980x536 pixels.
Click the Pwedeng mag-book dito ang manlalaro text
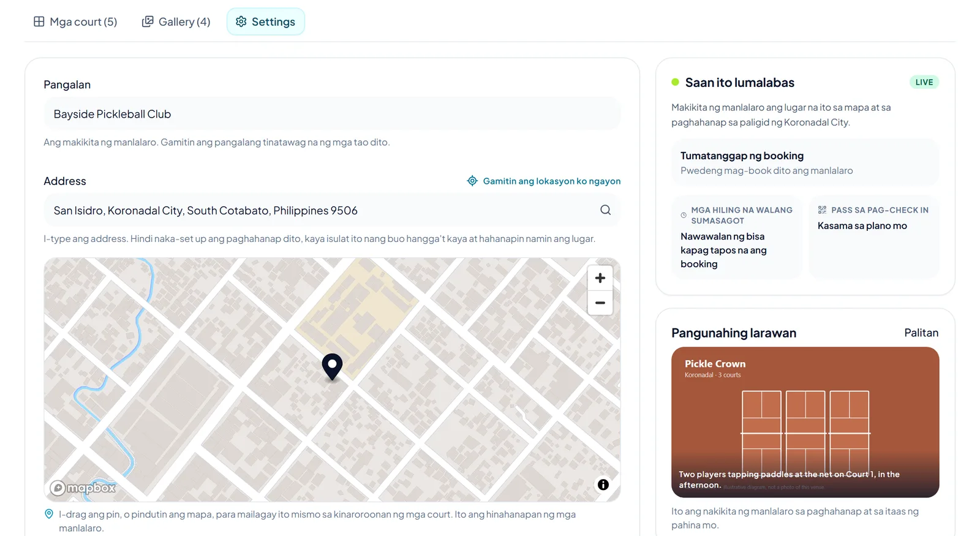pyautogui.click(x=767, y=171)
